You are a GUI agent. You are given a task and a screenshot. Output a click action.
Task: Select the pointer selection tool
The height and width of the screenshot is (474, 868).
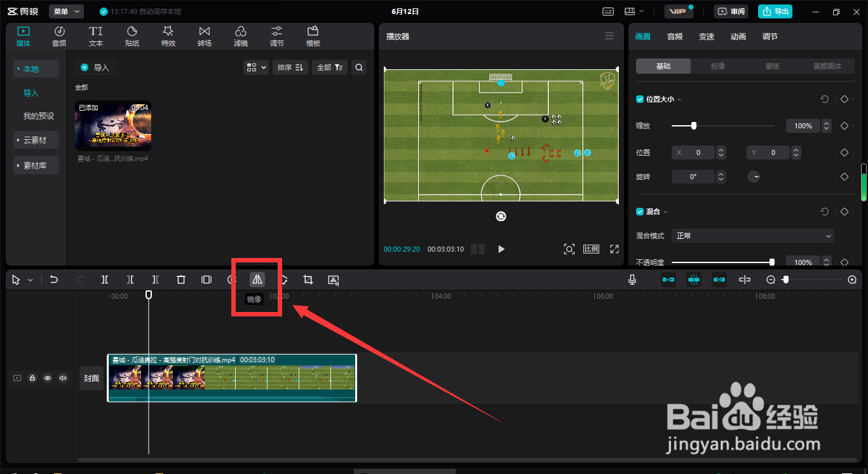(x=16, y=280)
